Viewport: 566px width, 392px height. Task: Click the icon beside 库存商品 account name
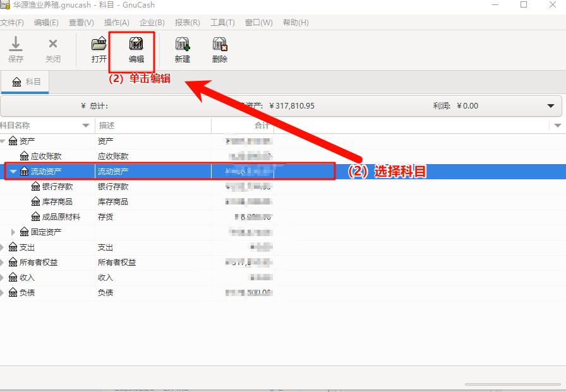tap(36, 201)
